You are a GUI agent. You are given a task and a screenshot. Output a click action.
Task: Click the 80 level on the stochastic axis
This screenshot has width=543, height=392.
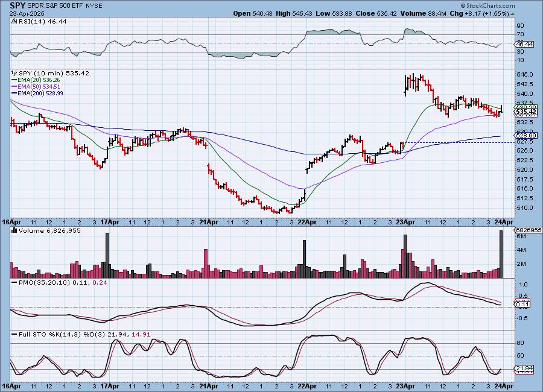521,343
